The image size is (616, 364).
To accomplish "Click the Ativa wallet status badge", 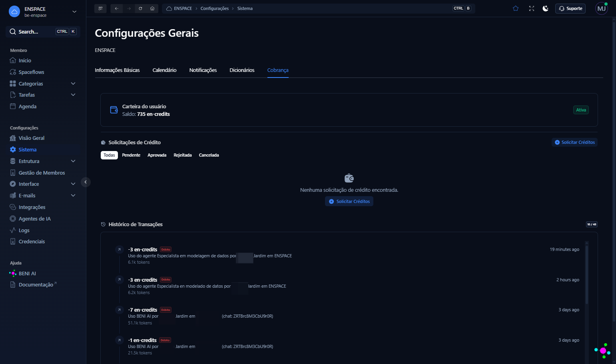I will click(581, 110).
